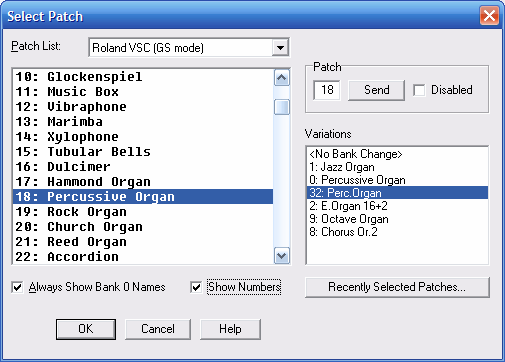505x362 pixels.
Task: Click the patch list scroll down arrow
Action: pos(282,256)
